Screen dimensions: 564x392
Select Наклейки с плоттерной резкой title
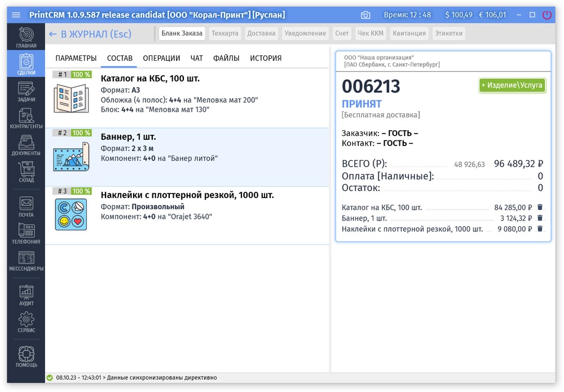pyautogui.click(x=187, y=195)
